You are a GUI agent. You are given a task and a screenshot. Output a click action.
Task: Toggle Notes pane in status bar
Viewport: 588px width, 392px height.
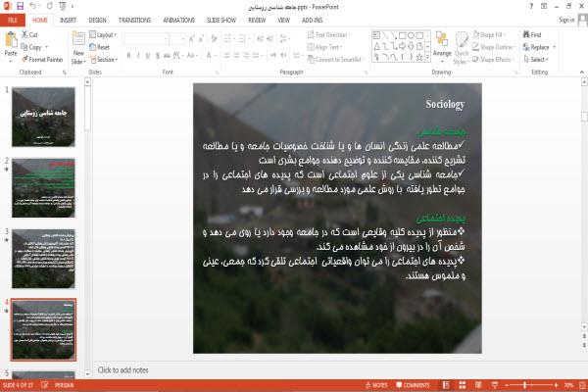376,385
